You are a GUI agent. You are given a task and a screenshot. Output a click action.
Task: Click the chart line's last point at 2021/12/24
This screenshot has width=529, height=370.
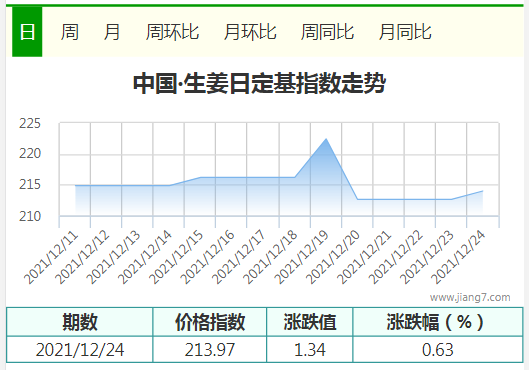(x=482, y=191)
